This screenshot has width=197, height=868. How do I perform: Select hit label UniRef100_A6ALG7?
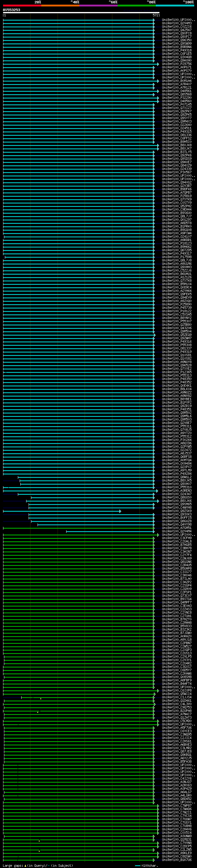tap(177, 792)
